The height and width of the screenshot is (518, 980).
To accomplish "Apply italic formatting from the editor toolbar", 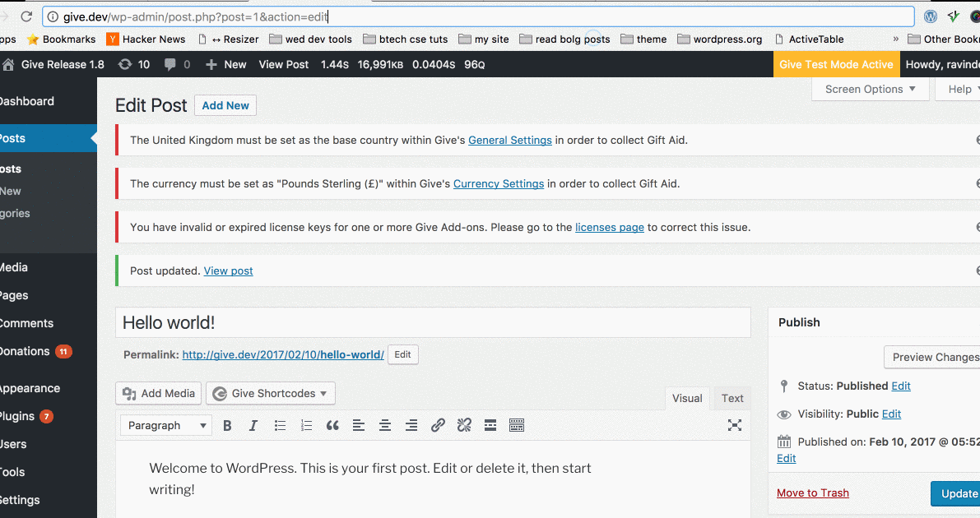I will [x=253, y=425].
